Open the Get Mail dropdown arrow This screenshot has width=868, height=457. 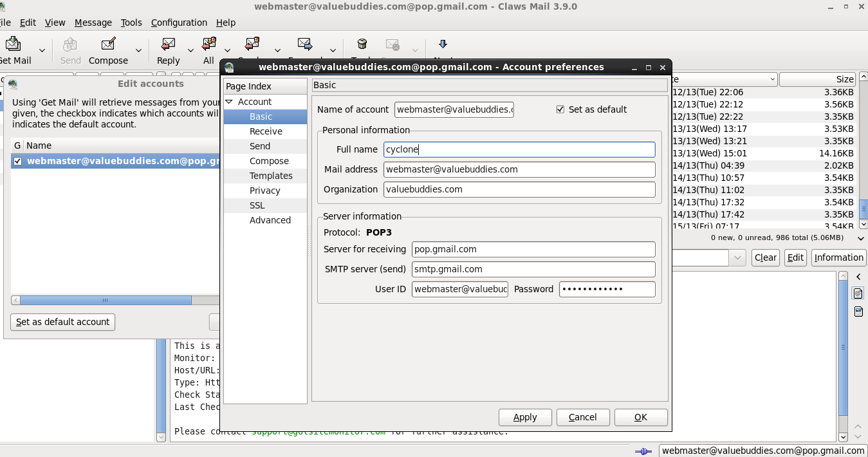point(42,50)
